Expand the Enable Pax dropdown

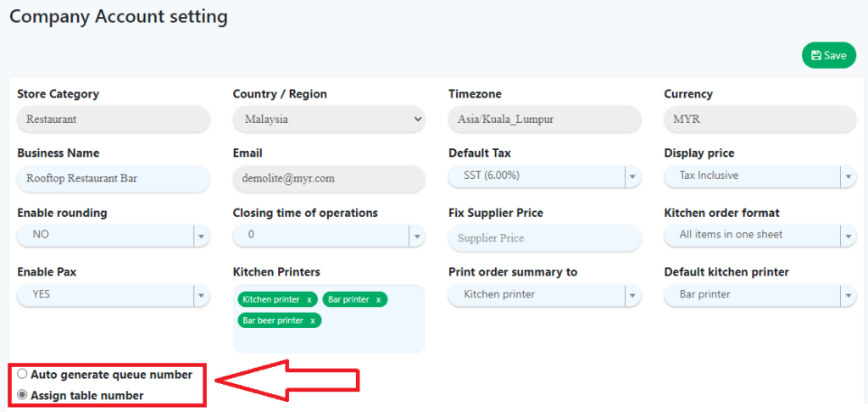[200, 295]
